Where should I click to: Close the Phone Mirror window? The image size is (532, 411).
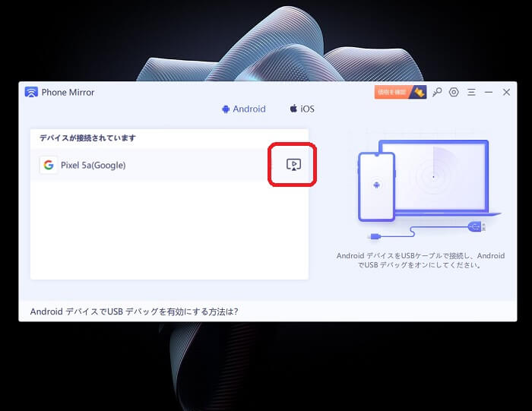pos(506,92)
